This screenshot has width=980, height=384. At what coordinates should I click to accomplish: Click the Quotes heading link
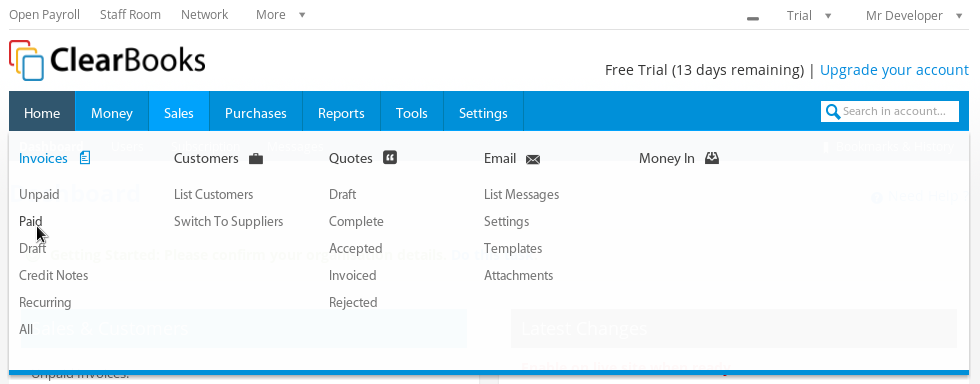[351, 158]
